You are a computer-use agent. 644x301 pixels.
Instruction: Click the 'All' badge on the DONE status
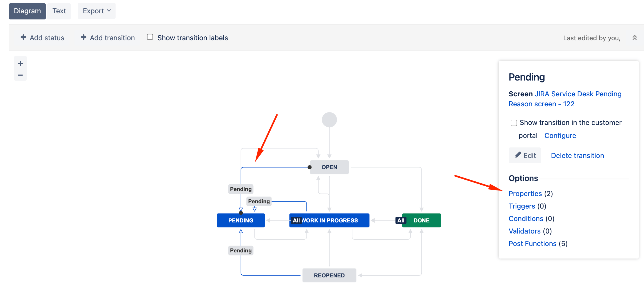coord(401,220)
